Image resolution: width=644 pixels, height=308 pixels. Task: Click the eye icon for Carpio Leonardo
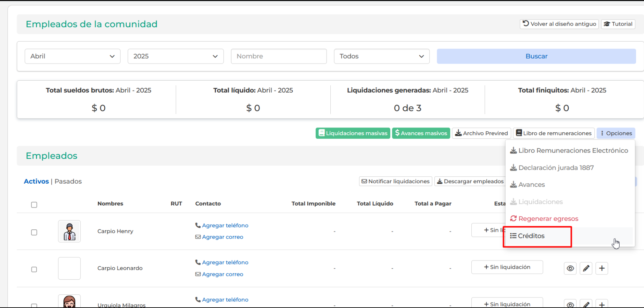click(x=570, y=268)
